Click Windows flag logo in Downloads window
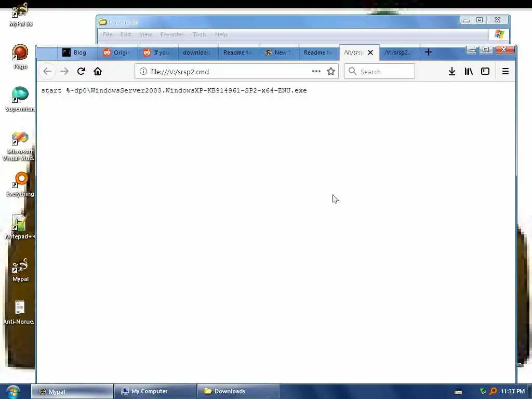The image size is (532, 399). 499,34
